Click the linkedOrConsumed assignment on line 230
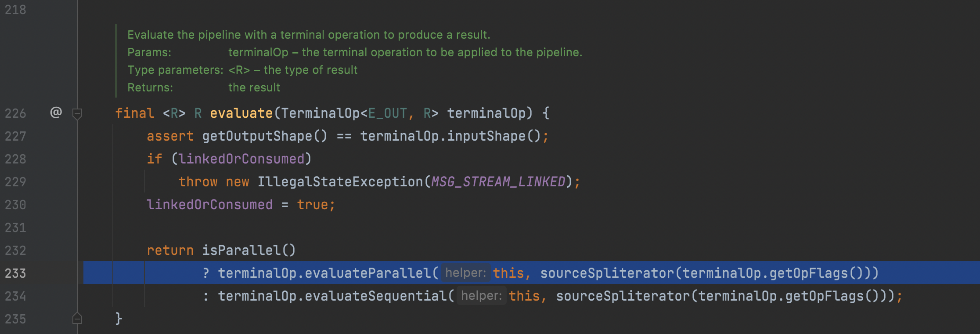 coord(209,205)
